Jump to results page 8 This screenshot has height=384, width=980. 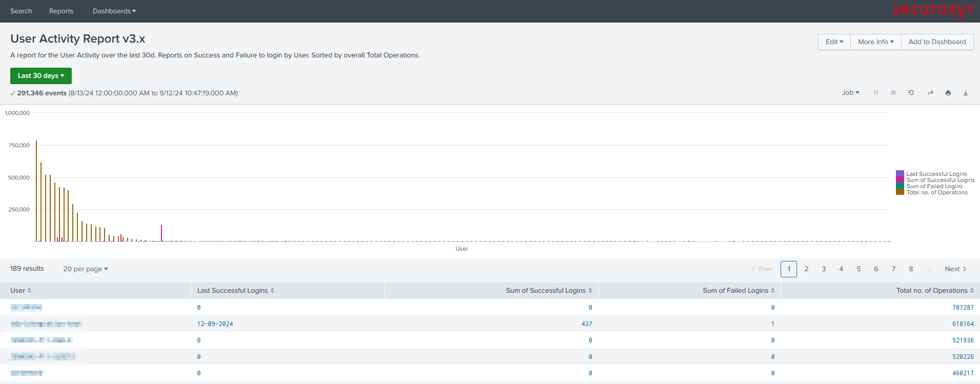coord(911,269)
